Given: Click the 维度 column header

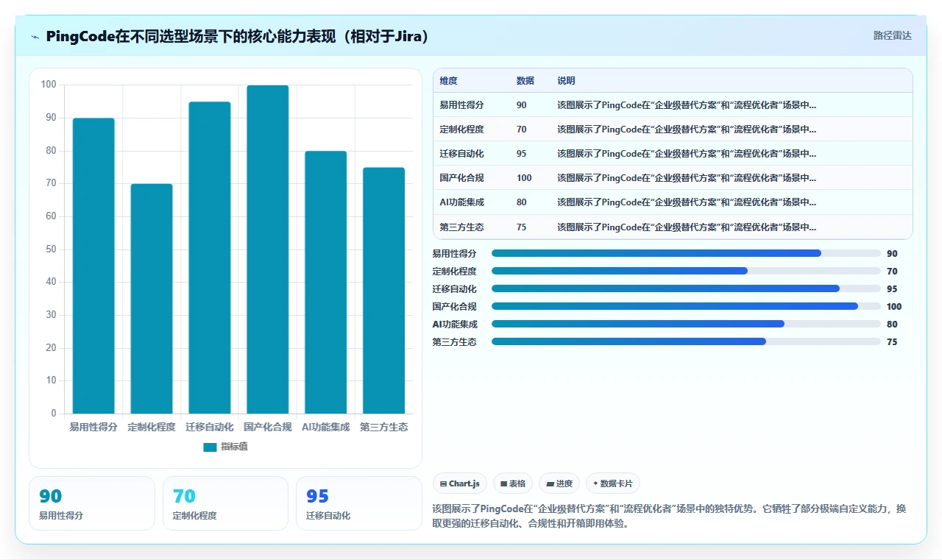Looking at the screenshot, I should pos(448,81).
